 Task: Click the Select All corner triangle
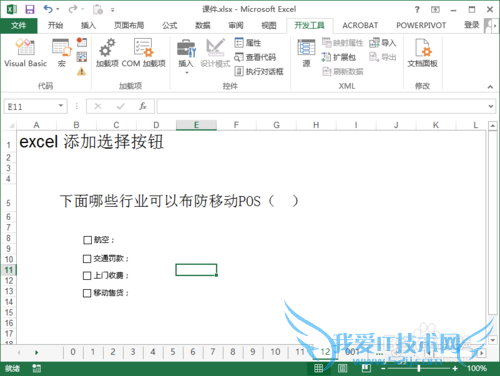coord(11,125)
